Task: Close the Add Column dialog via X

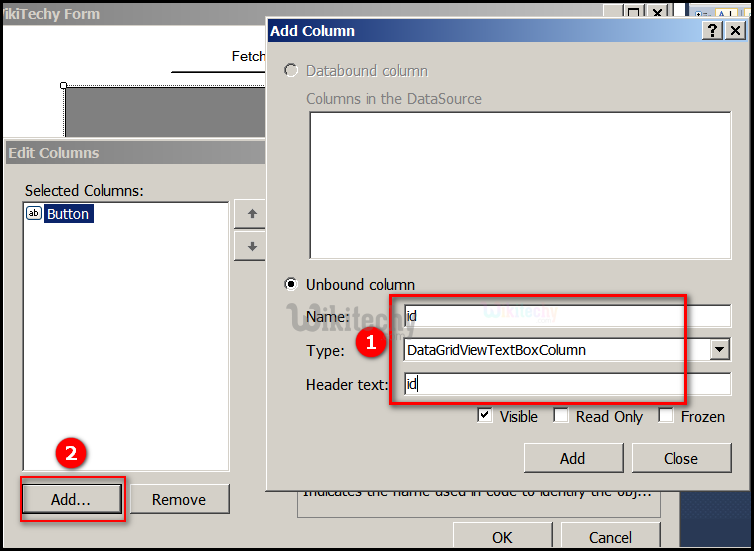Action: 735,31
